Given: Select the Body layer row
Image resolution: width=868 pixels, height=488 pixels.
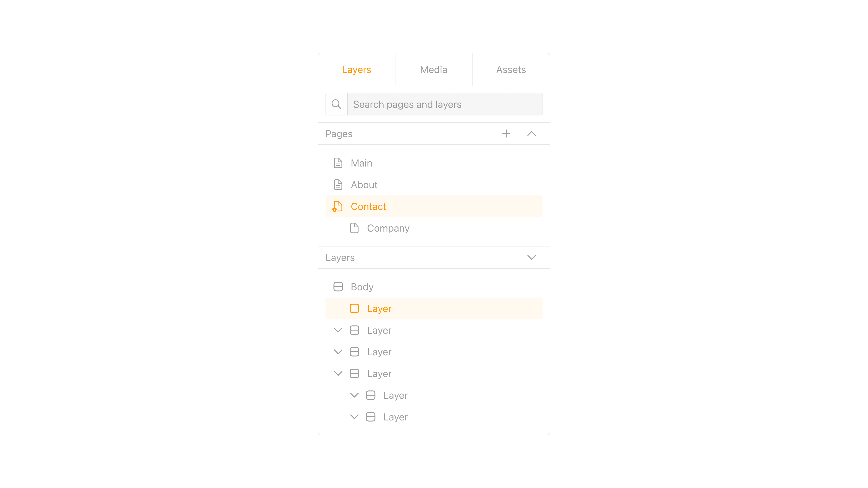Looking at the screenshot, I should point(434,287).
